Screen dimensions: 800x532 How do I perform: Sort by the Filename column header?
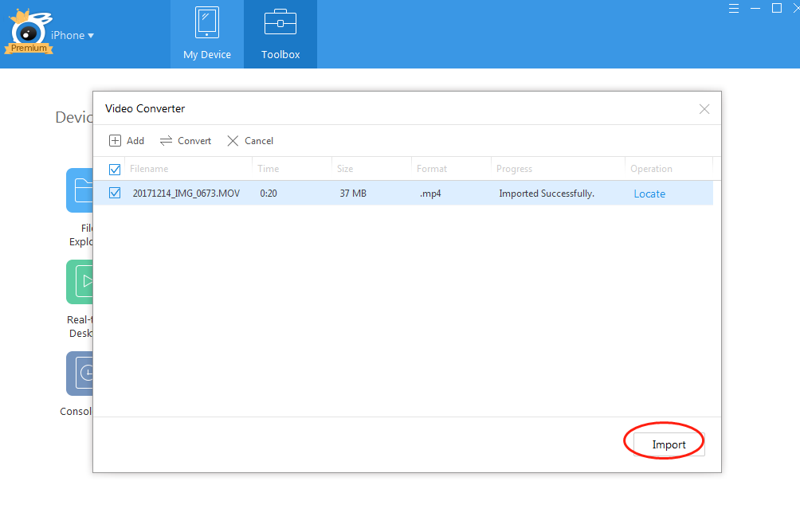[x=149, y=169]
